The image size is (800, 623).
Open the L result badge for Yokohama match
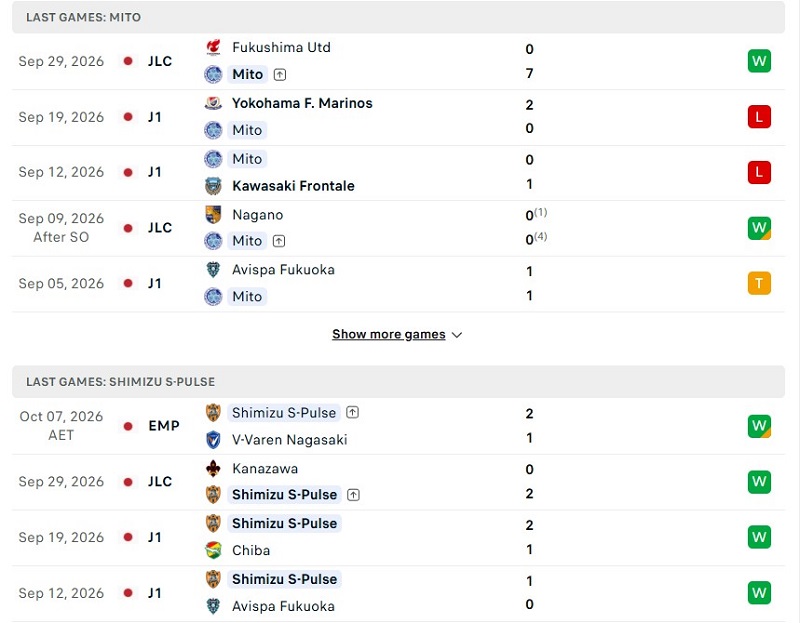[x=759, y=117]
